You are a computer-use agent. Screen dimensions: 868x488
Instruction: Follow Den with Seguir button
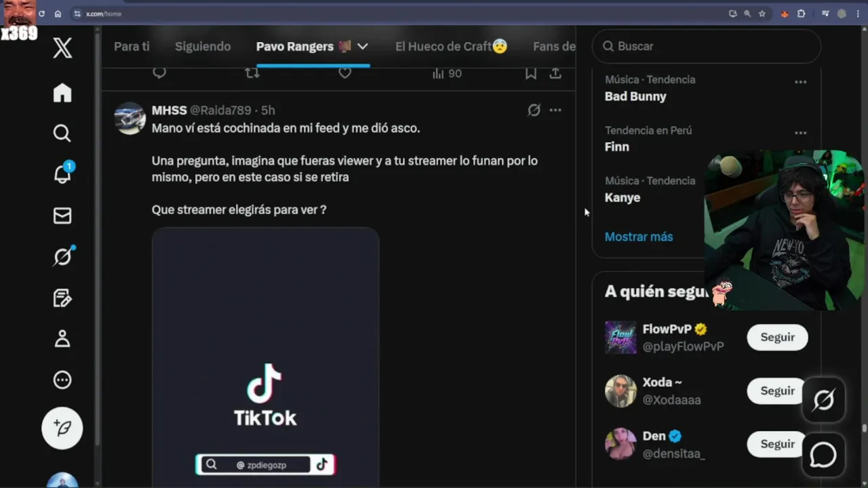777,444
